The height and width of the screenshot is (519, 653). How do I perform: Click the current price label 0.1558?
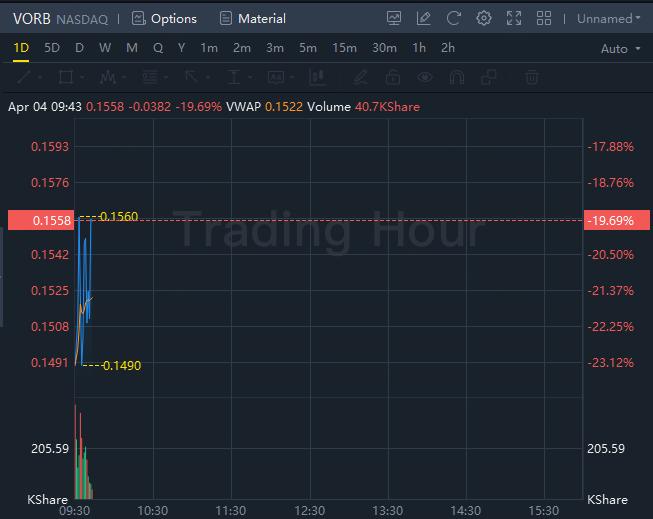pos(41,220)
